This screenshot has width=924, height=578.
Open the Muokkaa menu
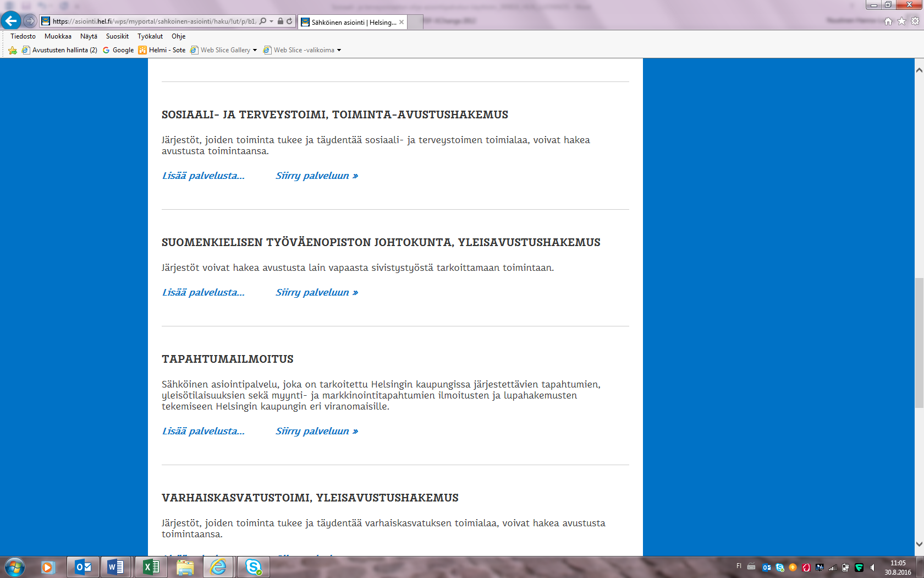click(x=58, y=36)
